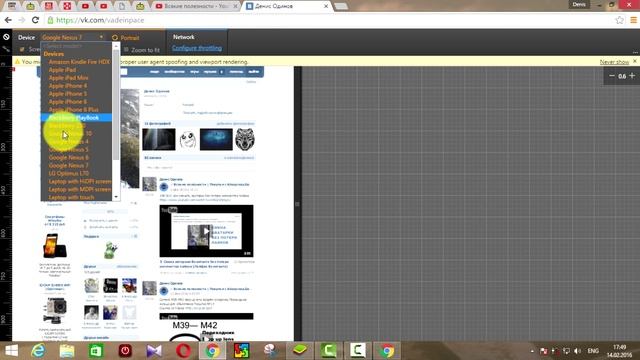Select Apple iPhone 6 Plus device
The image size is (640, 360).
(73, 110)
